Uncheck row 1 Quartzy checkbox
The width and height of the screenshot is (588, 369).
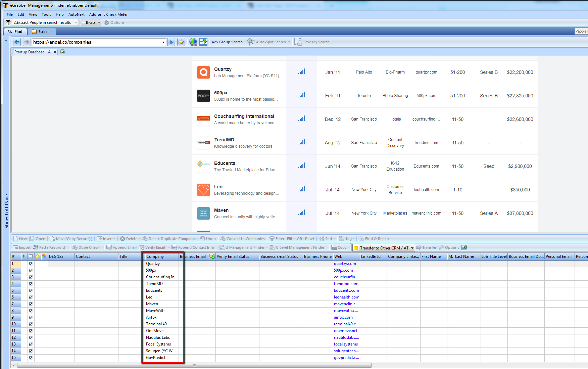(x=31, y=264)
